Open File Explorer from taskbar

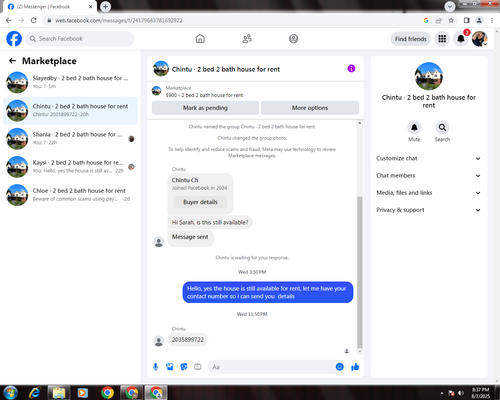59,393
